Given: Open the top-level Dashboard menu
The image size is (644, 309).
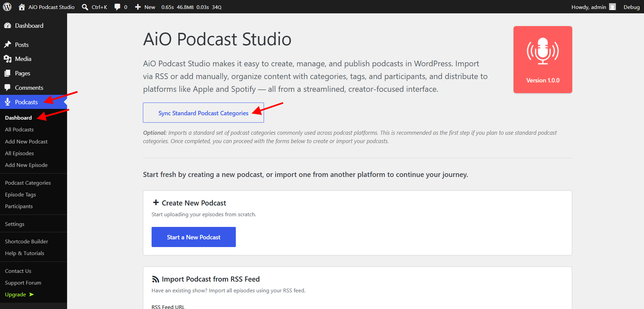Looking at the screenshot, I should tap(33, 25).
